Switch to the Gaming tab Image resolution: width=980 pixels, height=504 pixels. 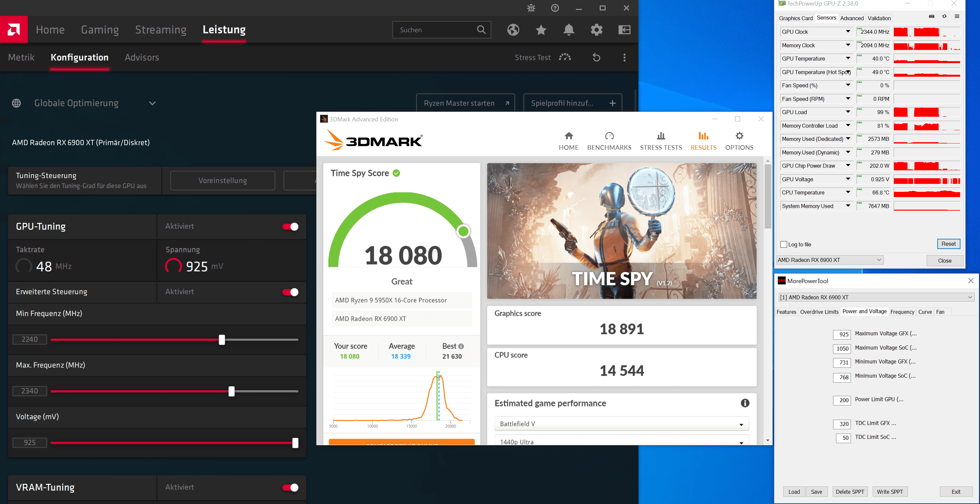point(100,30)
